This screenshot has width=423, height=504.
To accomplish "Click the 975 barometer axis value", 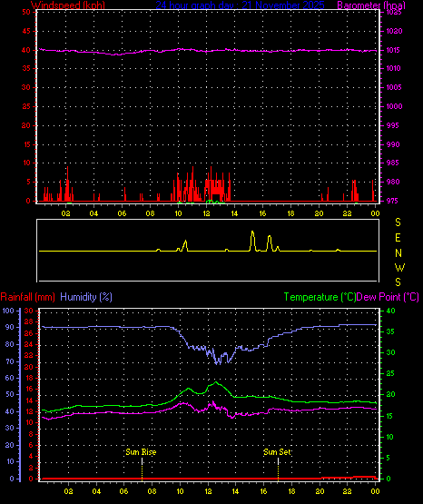I will pyautogui.click(x=393, y=201).
